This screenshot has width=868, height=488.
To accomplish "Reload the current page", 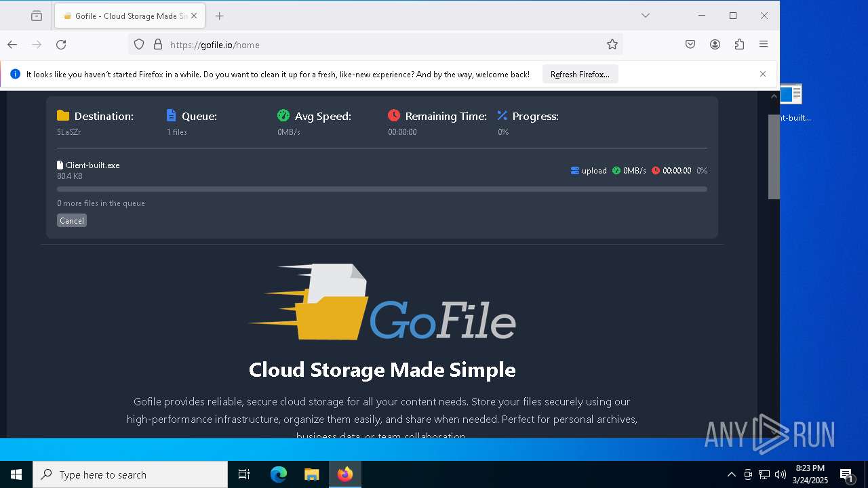I will coord(61,45).
